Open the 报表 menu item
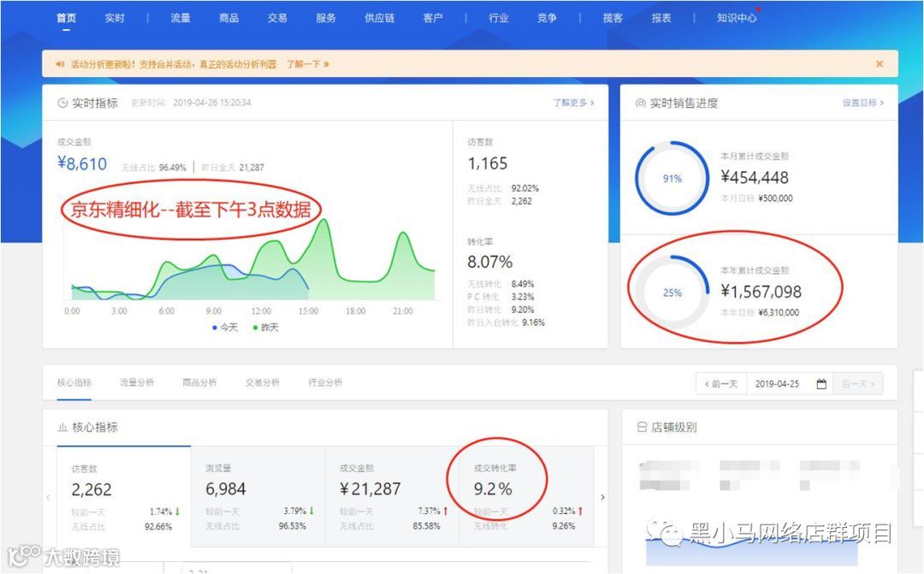924x574 pixels. pos(661,18)
